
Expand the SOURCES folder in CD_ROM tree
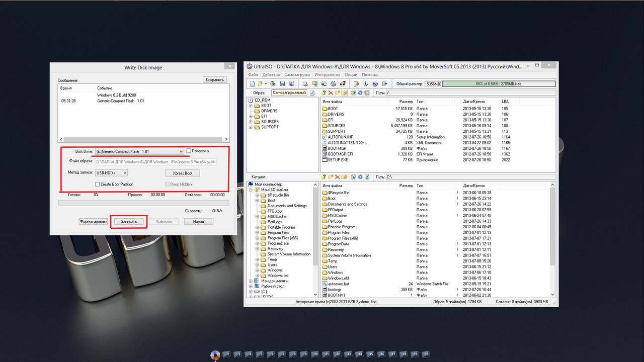pos(251,122)
